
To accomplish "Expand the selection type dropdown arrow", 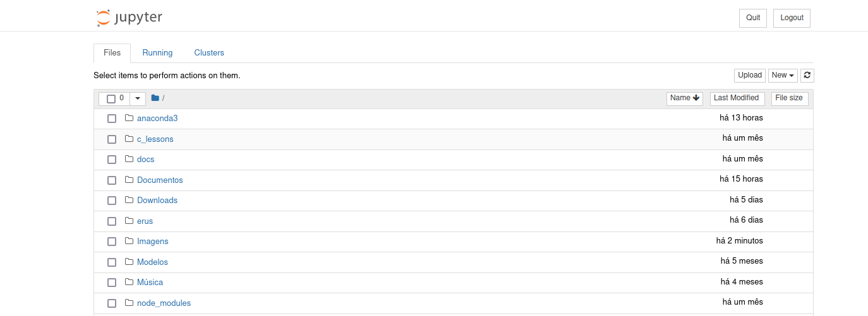I will point(138,99).
